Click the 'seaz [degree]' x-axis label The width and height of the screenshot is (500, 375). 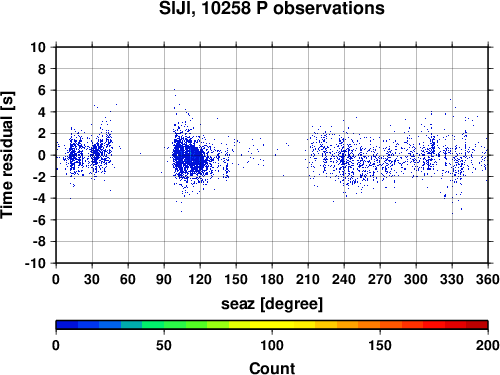point(272,304)
